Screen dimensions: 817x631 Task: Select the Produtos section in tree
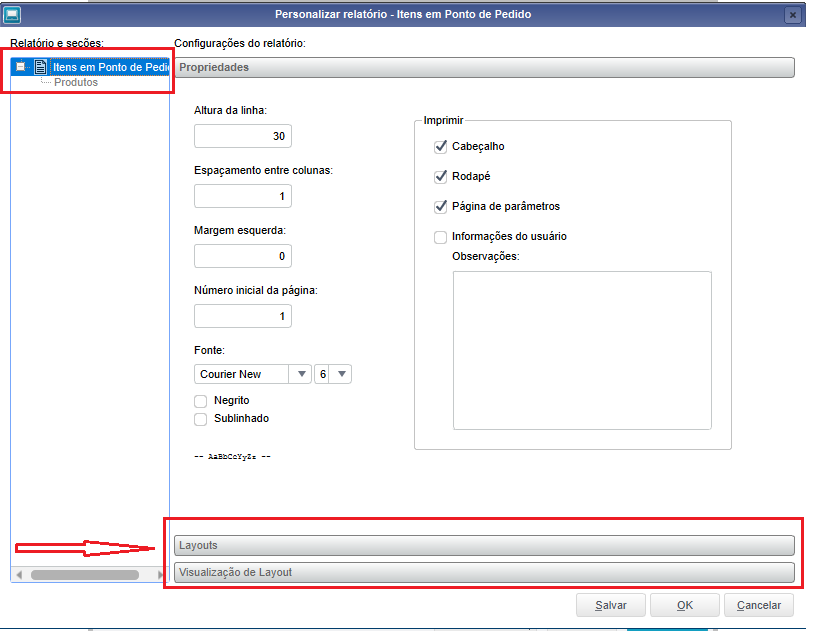click(x=76, y=82)
